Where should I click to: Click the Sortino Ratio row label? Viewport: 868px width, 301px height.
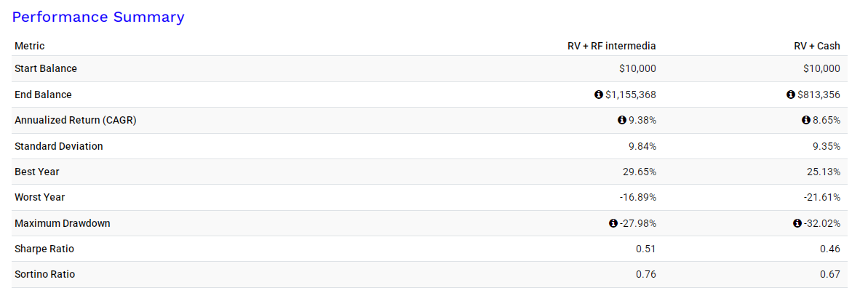(45, 274)
